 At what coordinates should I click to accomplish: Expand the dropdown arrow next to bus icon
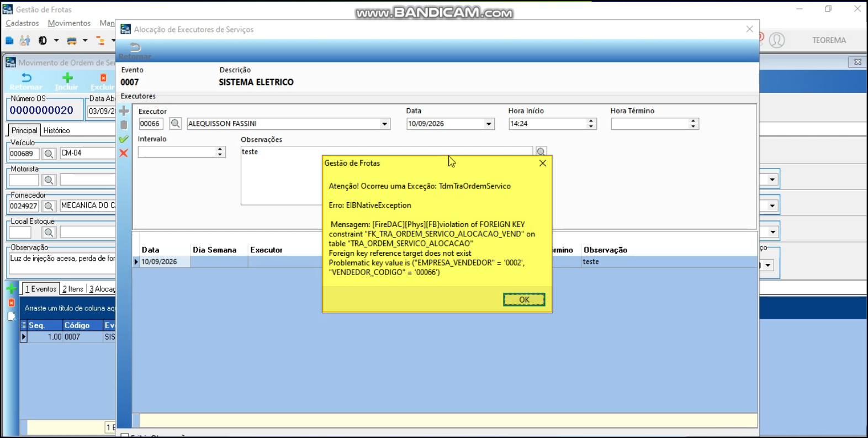point(85,40)
